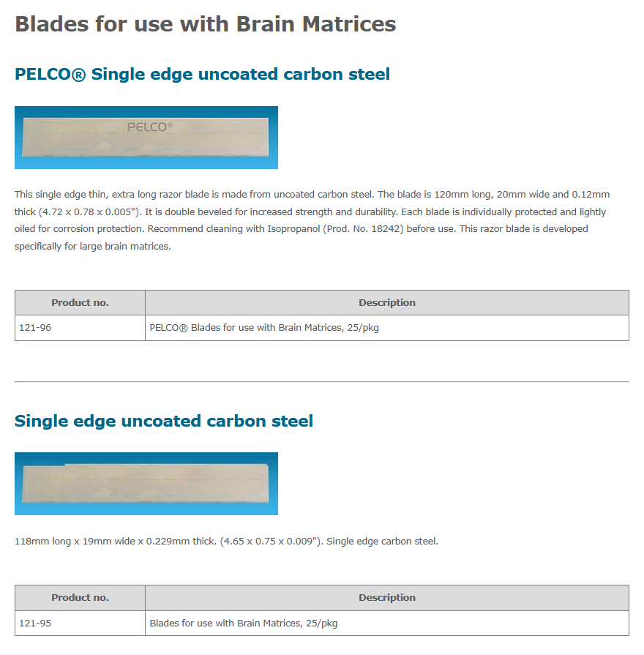
Task: Click the '118mm long x 19mm wide' dimensions text
Action: coord(75,542)
